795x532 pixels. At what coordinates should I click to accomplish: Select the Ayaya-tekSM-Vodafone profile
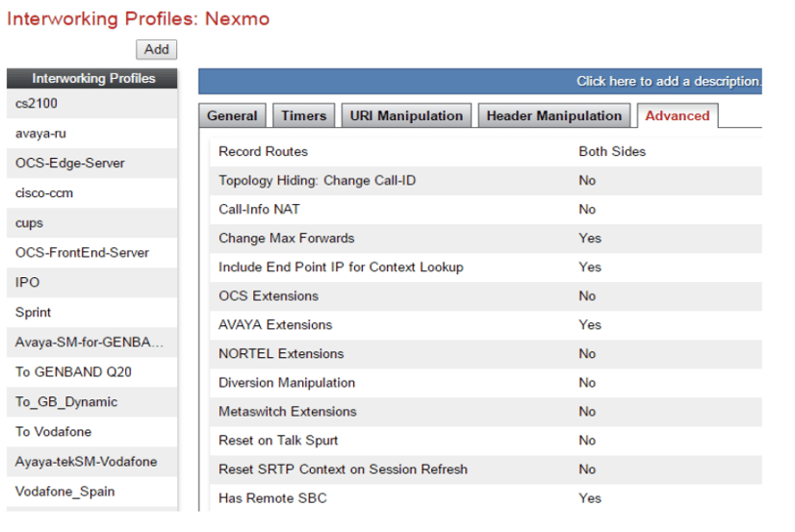point(91,462)
